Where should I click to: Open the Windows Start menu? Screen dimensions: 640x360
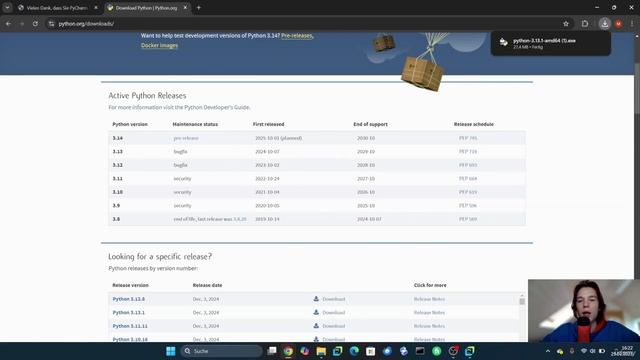tap(171, 351)
